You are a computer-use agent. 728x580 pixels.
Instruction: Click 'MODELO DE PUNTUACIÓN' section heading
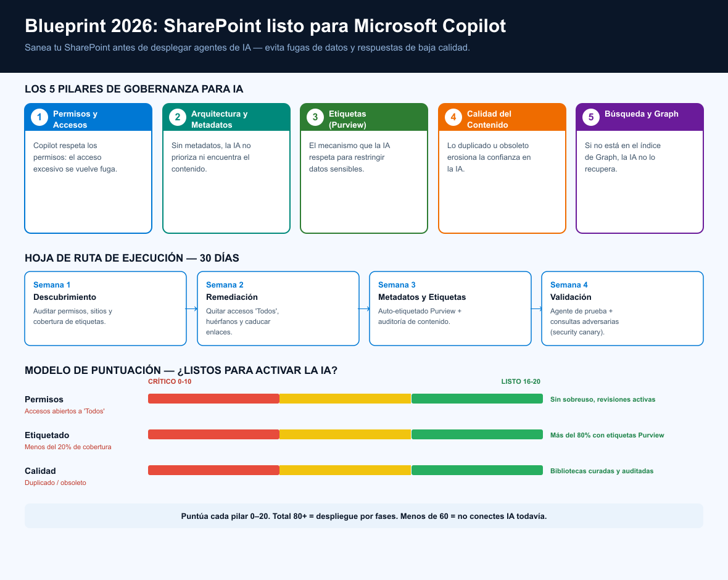[x=181, y=371]
